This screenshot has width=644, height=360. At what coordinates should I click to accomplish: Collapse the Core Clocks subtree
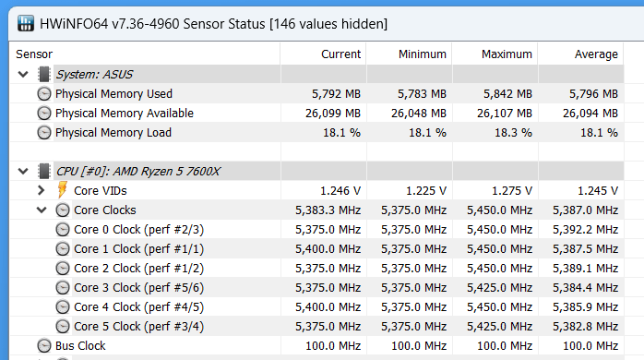pos(42,210)
